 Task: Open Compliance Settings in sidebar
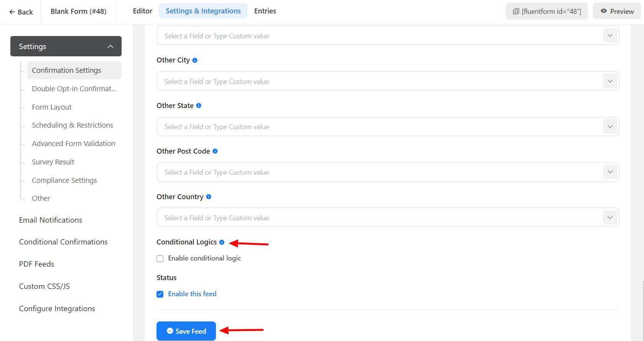point(64,180)
